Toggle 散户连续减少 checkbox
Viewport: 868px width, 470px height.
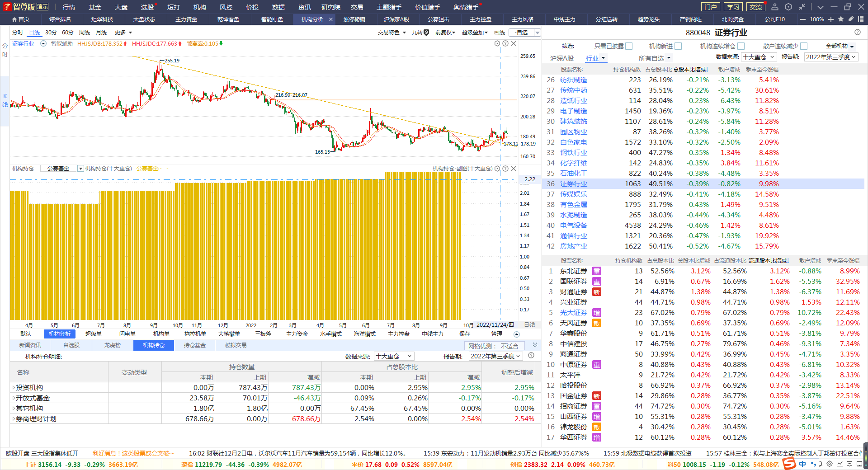[x=804, y=46]
